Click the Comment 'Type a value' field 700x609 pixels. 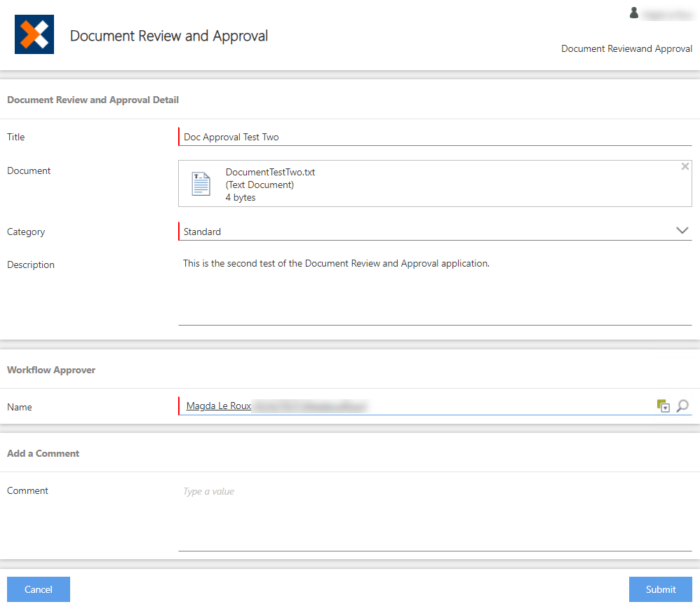tap(435, 491)
